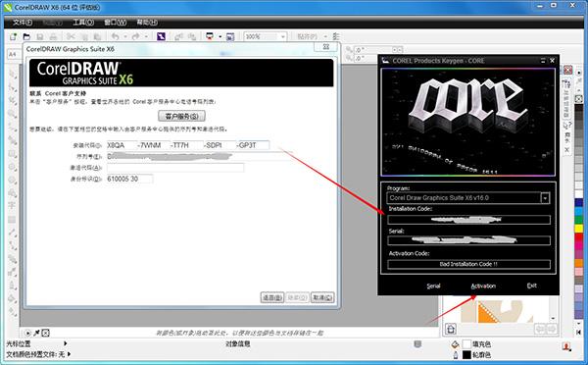Click the Open folder icon in toolbar

(26, 36)
